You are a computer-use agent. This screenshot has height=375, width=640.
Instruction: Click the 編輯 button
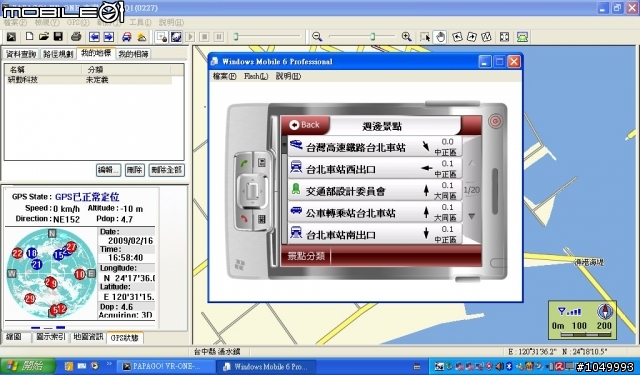[x=109, y=170]
